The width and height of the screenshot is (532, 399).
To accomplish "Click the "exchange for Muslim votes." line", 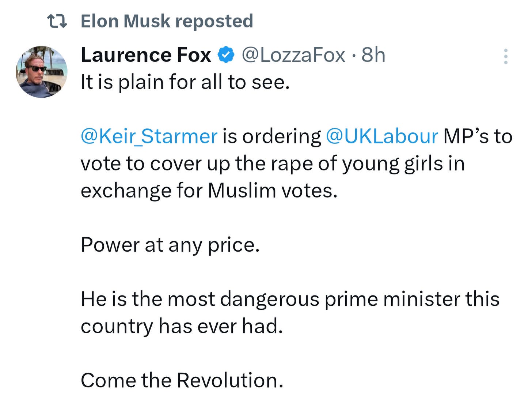I will [209, 191].
